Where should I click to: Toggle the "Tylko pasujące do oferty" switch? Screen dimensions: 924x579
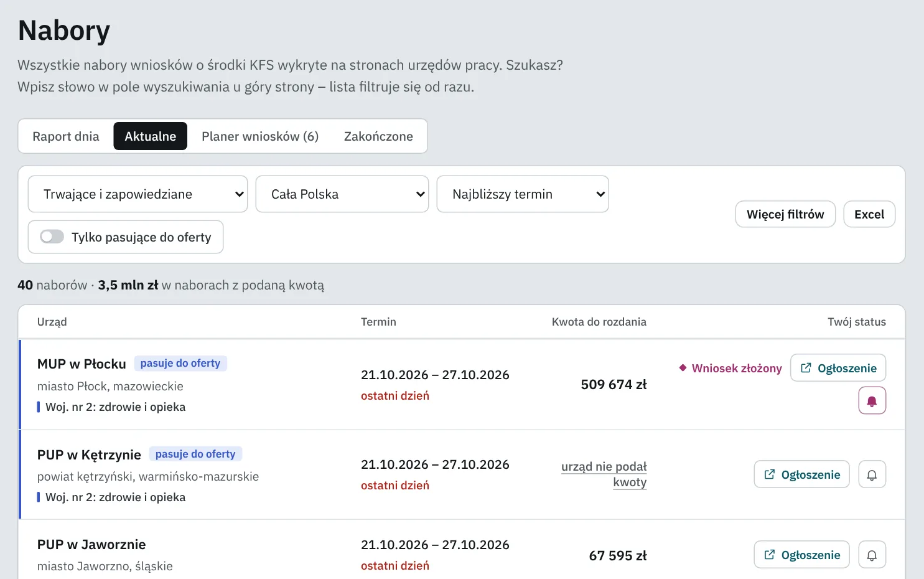coord(52,237)
